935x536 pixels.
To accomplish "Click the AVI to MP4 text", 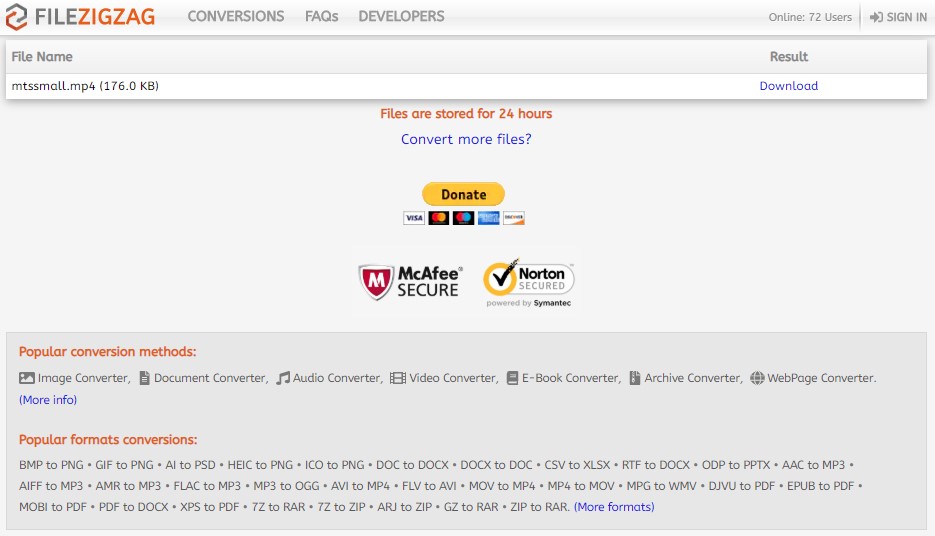I will tap(360, 486).
